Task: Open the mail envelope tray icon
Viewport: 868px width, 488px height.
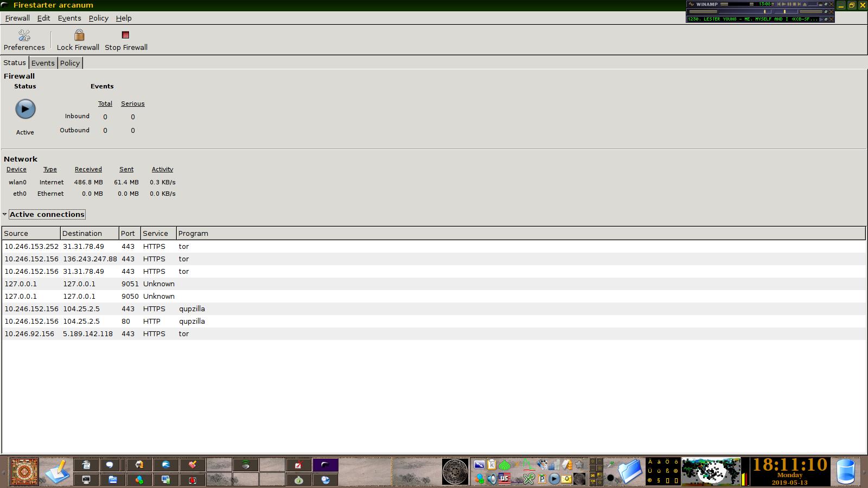Action: (x=566, y=479)
